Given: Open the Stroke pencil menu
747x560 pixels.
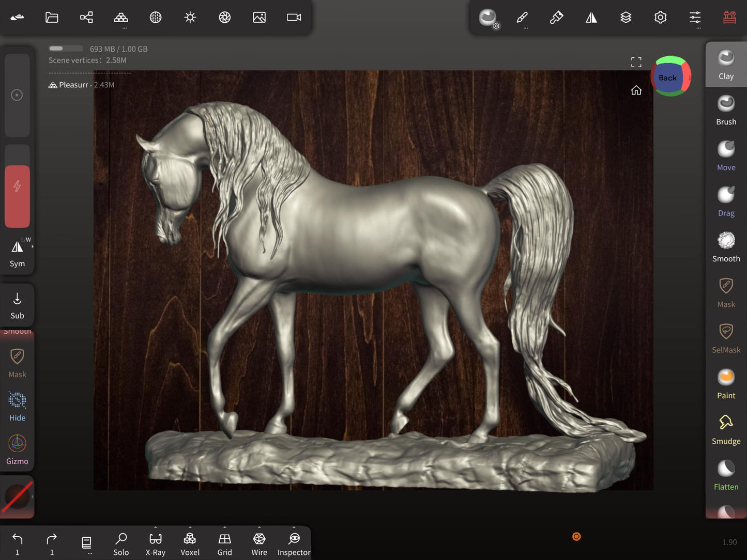Looking at the screenshot, I should click(x=522, y=18).
